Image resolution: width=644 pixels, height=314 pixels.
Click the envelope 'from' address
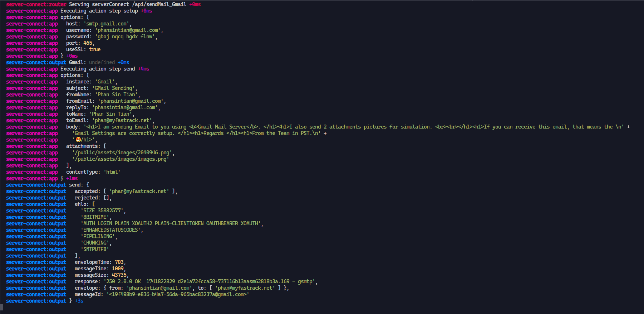(159, 288)
